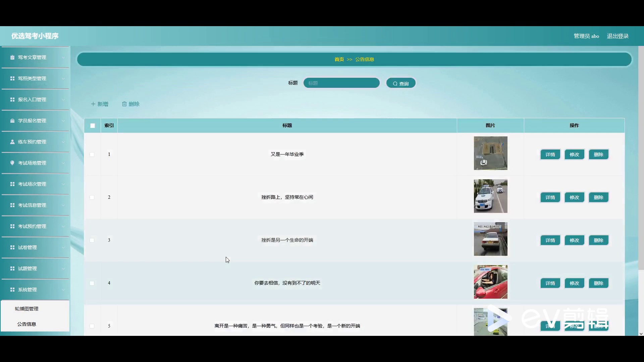
Task: Click 修改 for 挫折是另一个生命的开端
Action: (574, 240)
